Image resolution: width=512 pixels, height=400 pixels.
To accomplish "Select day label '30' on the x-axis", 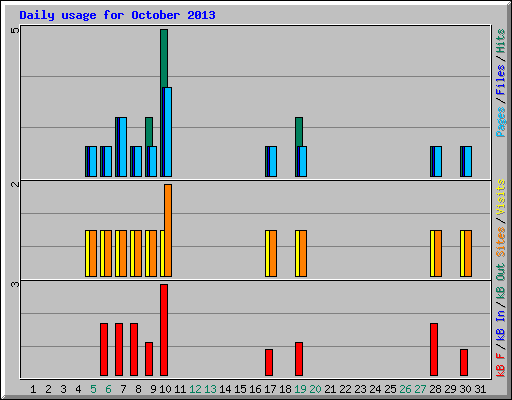I will 465,389.
